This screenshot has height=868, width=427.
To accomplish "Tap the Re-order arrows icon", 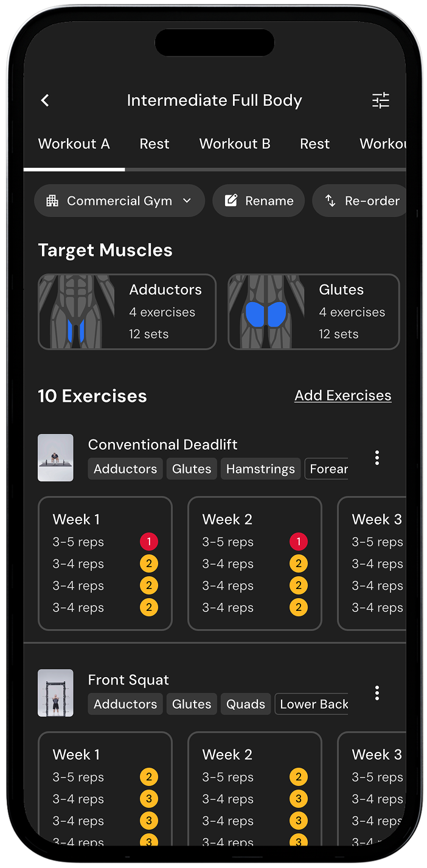I will 330,201.
